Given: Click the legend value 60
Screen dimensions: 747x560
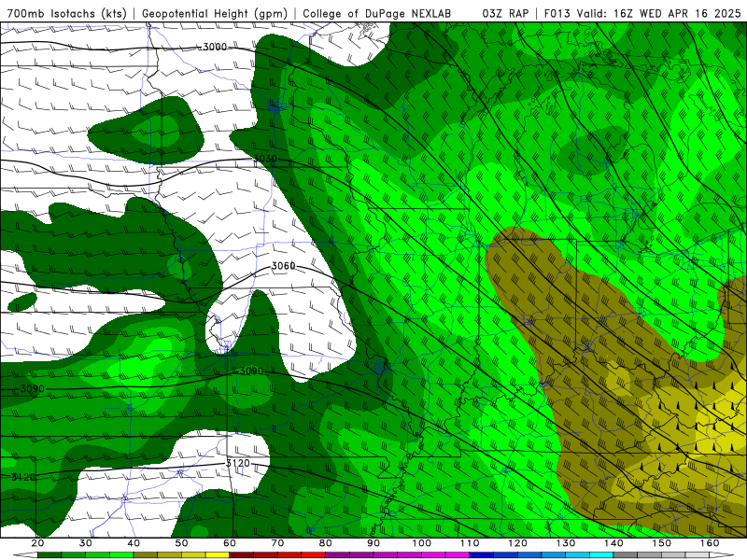Looking at the screenshot, I should pos(230,543).
